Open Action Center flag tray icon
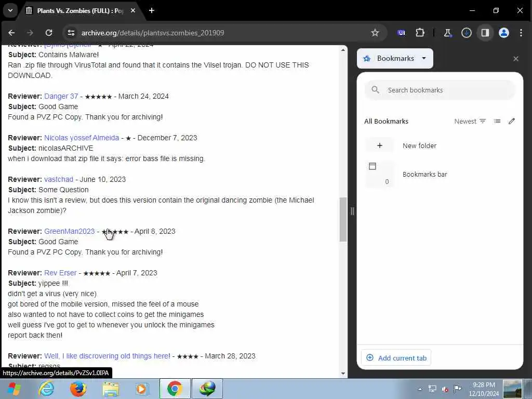 click(458, 389)
